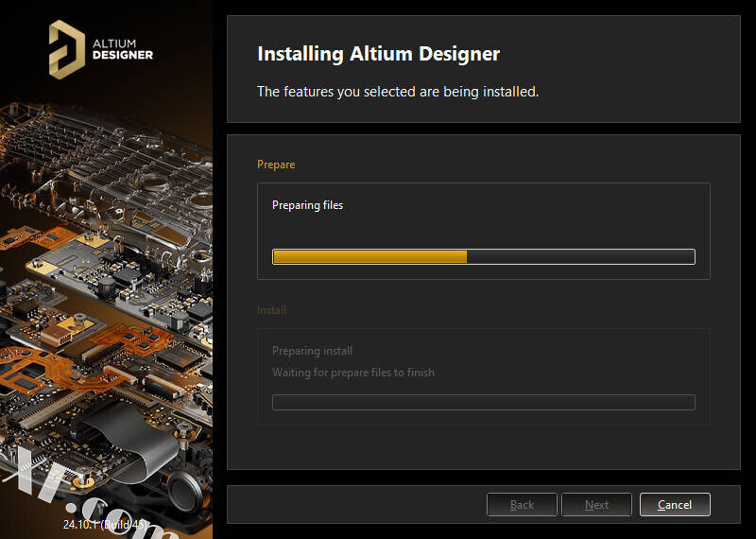Click the Altium Designer logo icon
Image resolution: width=756 pixels, height=539 pixels.
(x=67, y=49)
